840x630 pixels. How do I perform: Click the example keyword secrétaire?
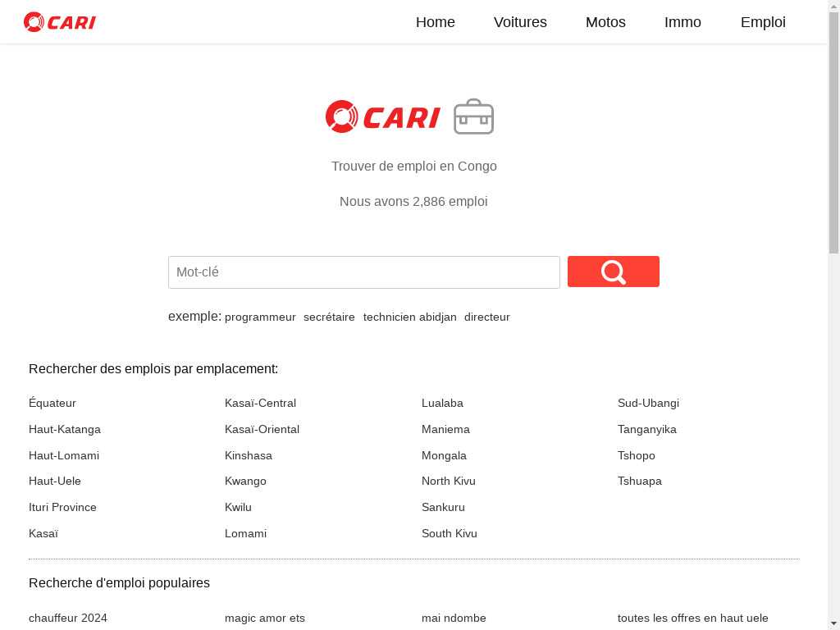(329, 317)
